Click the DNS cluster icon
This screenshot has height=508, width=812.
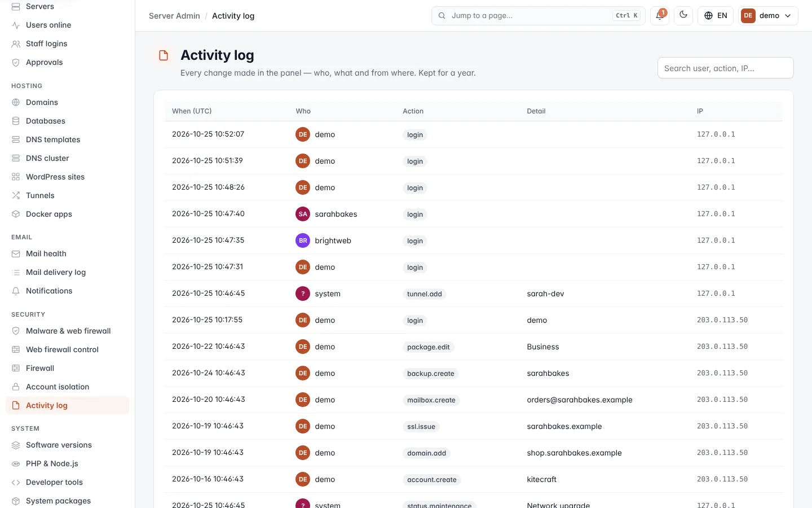click(x=16, y=159)
